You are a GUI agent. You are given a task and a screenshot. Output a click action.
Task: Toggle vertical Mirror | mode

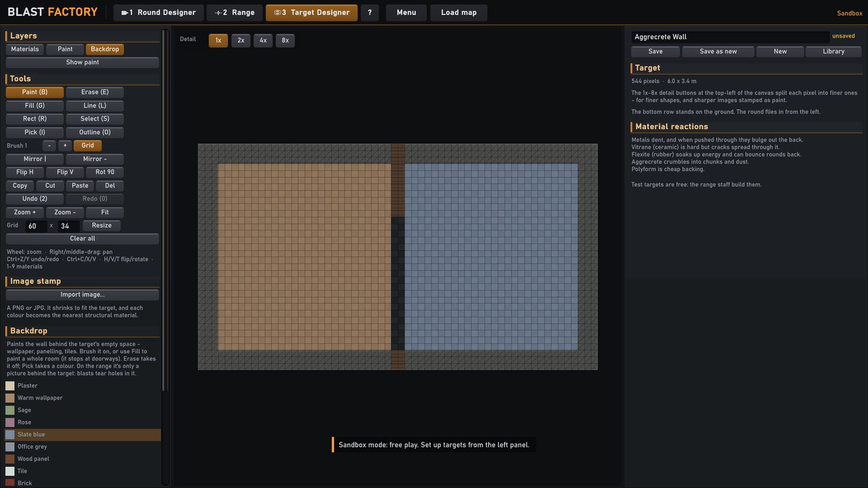pos(35,159)
